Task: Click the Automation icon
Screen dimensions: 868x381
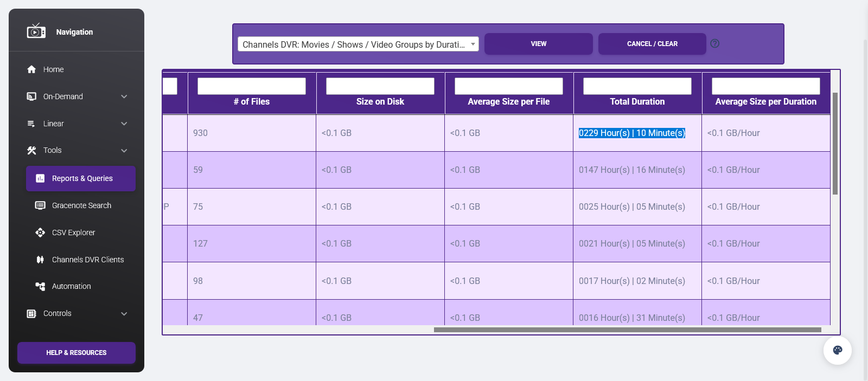Action: [40, 286]
